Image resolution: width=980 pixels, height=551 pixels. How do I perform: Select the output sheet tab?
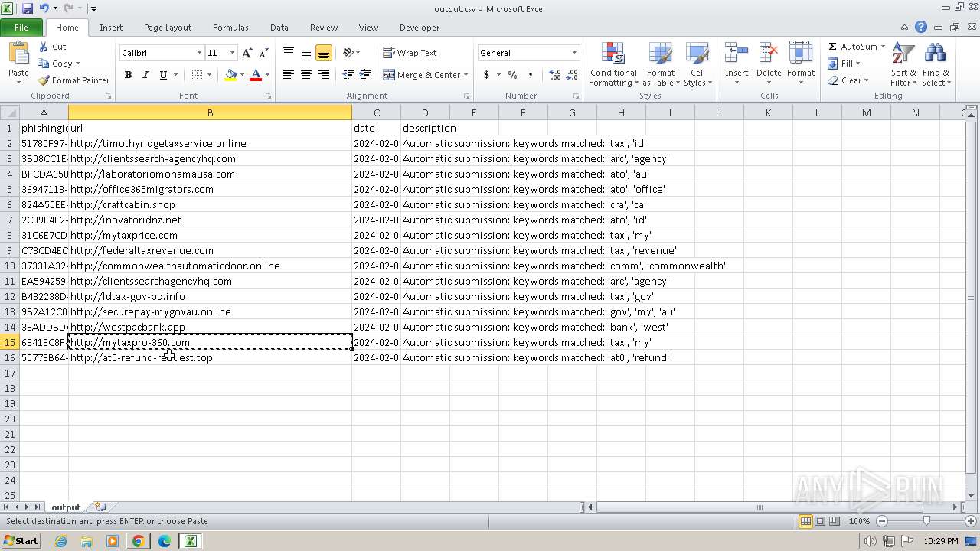[x=66, y=507]
